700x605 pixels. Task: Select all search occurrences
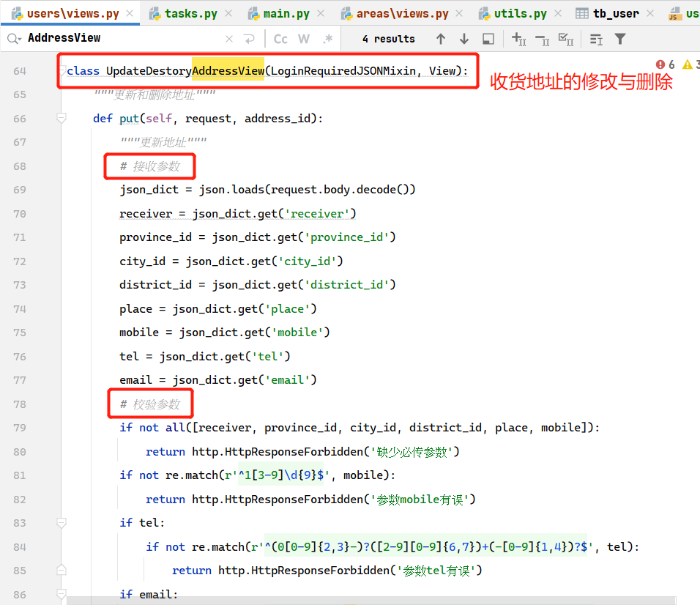[566, 40]
